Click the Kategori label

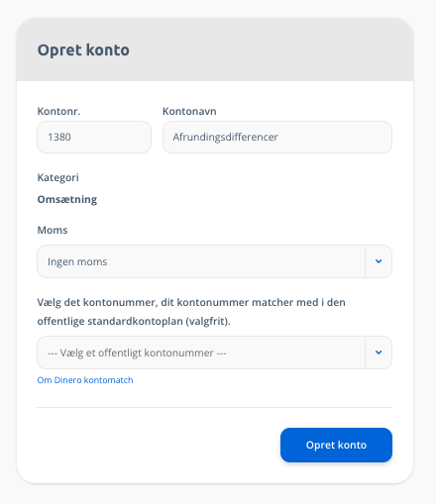(57, 177)
